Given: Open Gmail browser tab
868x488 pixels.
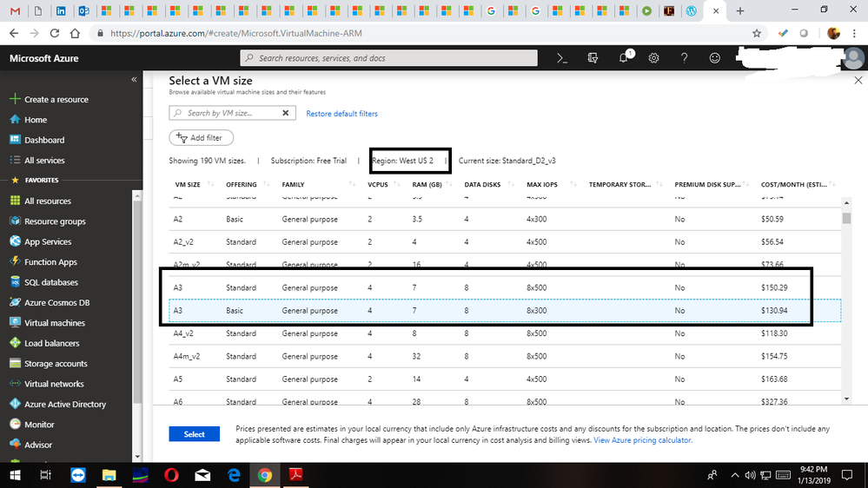Looking at the screenshot, I should click(x=16, y=10).
